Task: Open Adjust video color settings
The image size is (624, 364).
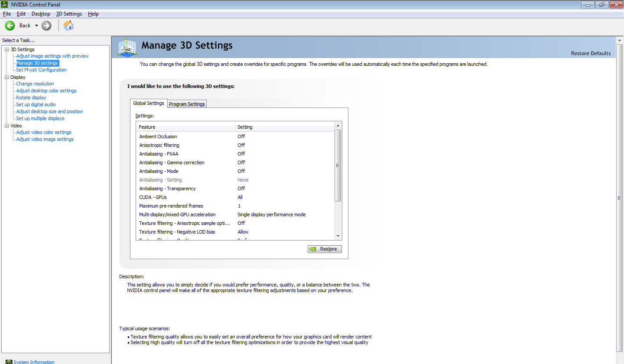Action: point(44,132)
